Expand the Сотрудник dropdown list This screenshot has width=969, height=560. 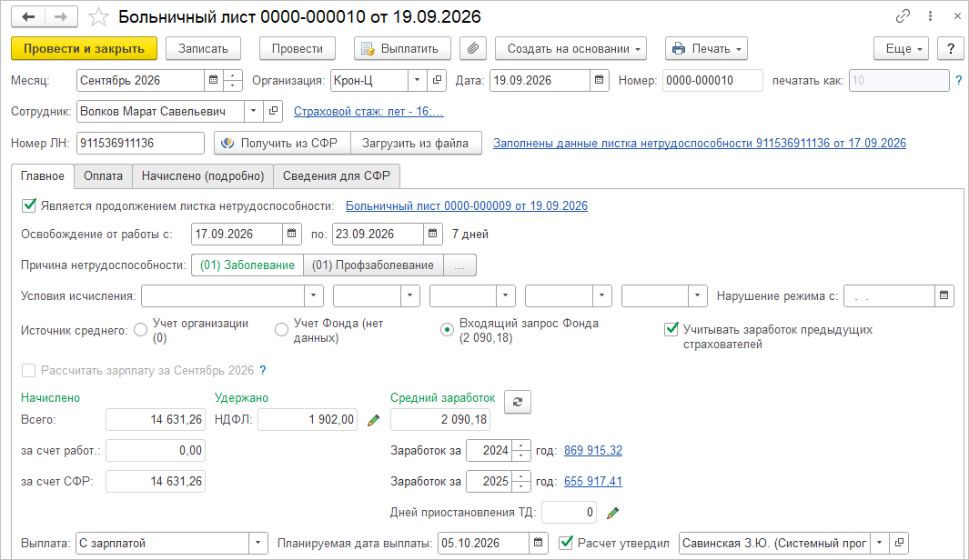pyautogui.click(x=253, y=111)
